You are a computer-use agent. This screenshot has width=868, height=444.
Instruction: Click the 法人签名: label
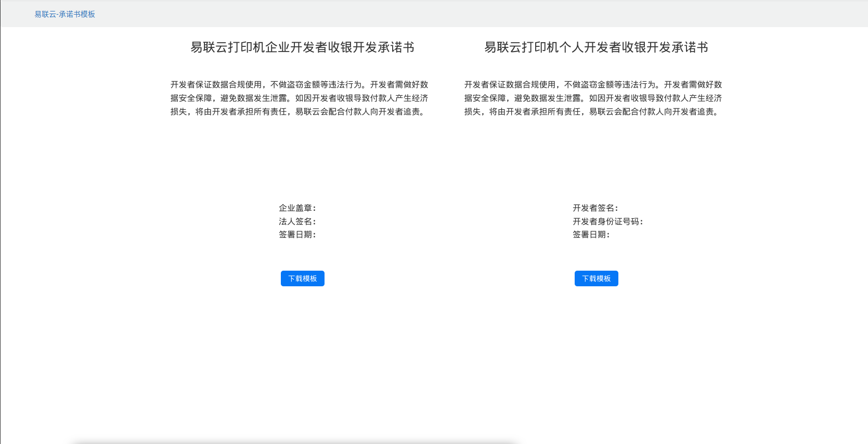tap(297, 221)
